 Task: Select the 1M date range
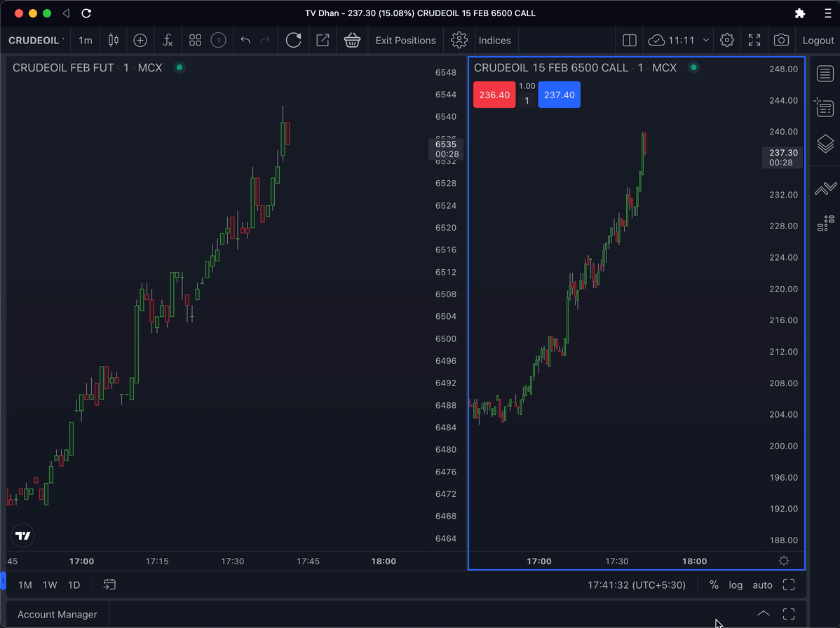[25, 585]
